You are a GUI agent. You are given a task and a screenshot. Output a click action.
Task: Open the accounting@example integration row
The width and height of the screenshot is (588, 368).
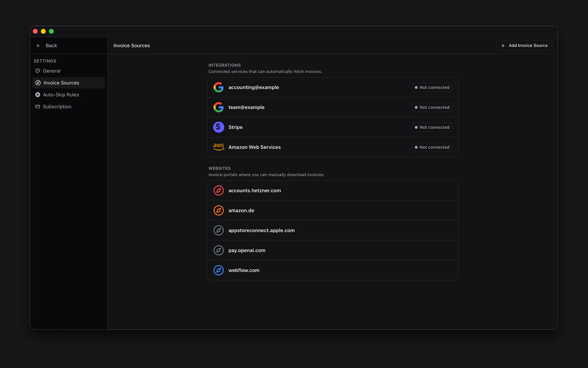pyautogui.click(x=333, y=87)
